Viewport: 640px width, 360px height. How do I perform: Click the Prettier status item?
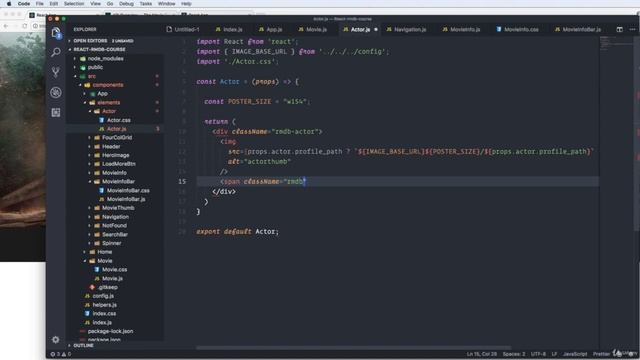coord(601,354)
